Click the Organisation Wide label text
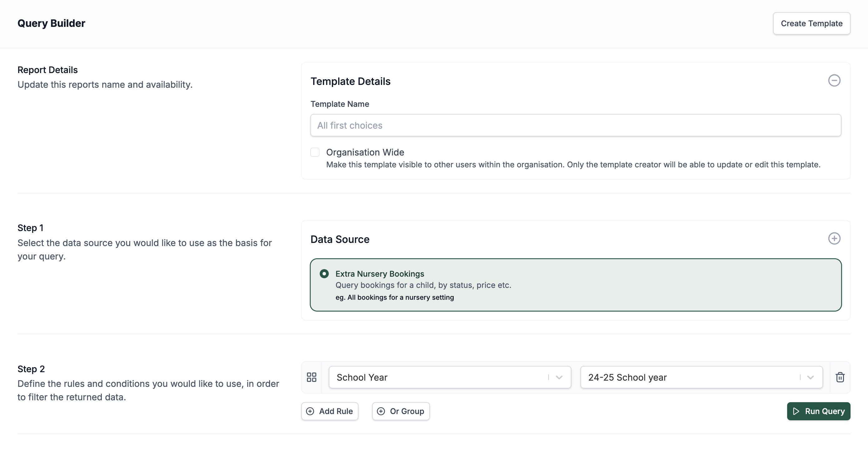 coord(365,152)
